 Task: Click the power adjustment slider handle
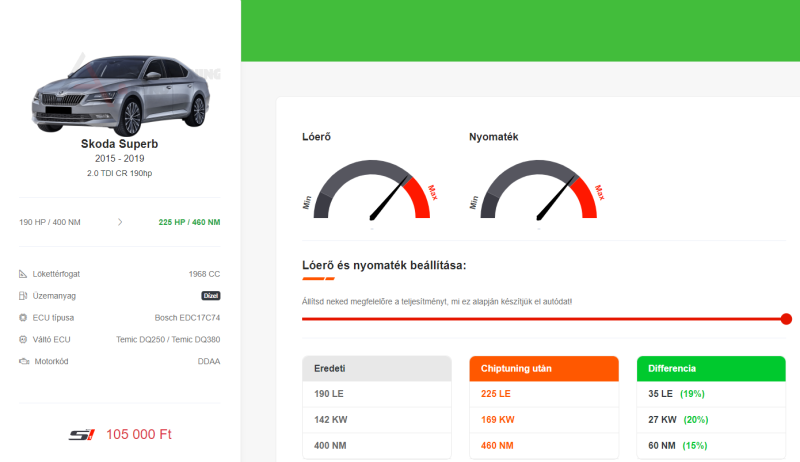786,319
